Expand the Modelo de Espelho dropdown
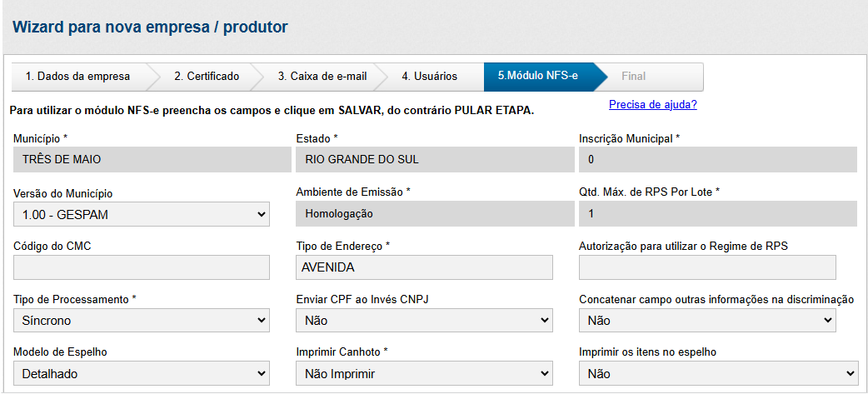868x394 pixels. tap(142, 374)
